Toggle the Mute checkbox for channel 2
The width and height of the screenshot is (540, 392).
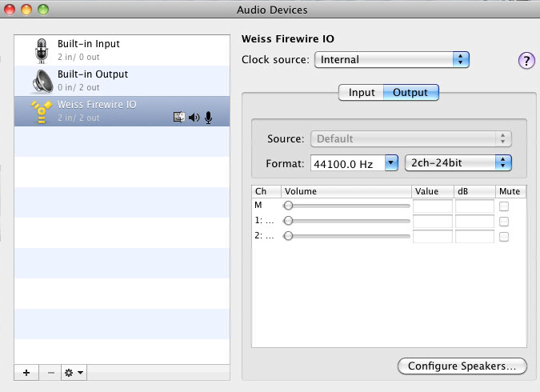coord(504,237)
